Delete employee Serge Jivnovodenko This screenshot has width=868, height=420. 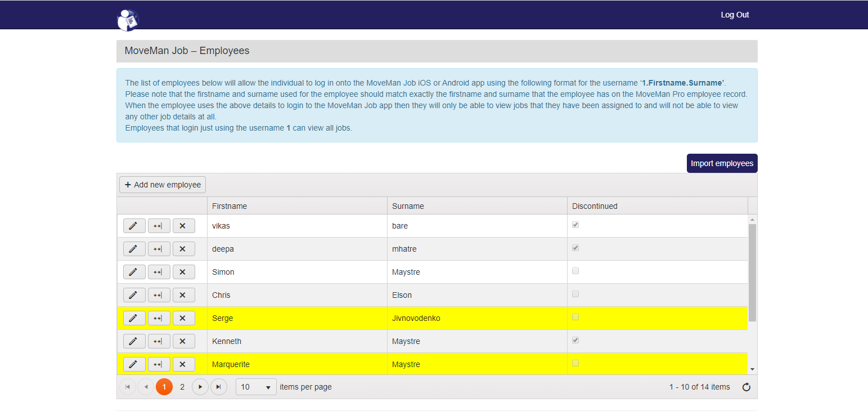(x=184, y=318)
